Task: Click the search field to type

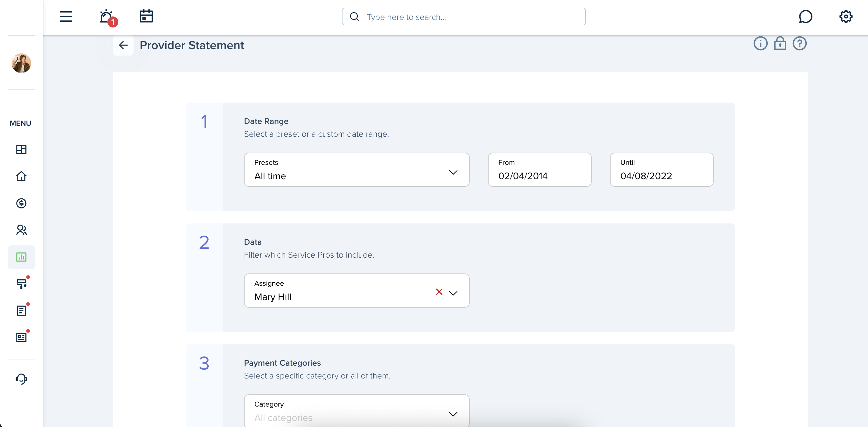Action: point(464,16)
